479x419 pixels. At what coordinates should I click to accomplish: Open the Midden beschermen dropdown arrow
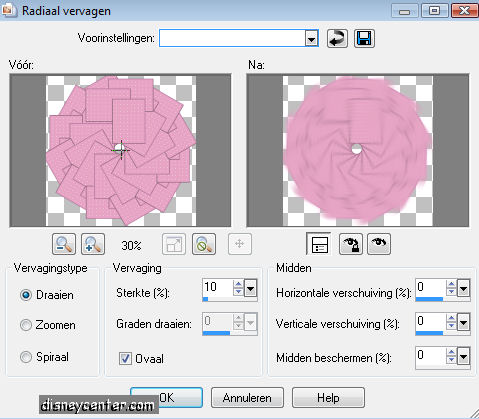(x=464, y=356)
